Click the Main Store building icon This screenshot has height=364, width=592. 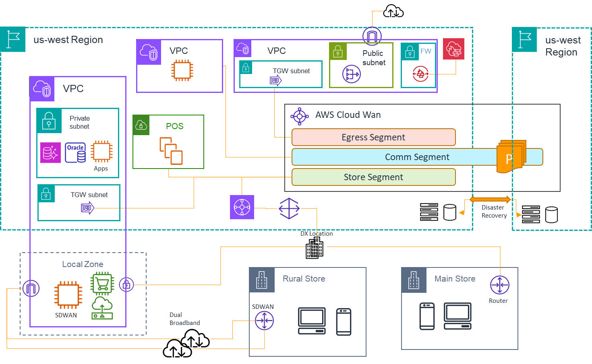click(x=414, y=280)
